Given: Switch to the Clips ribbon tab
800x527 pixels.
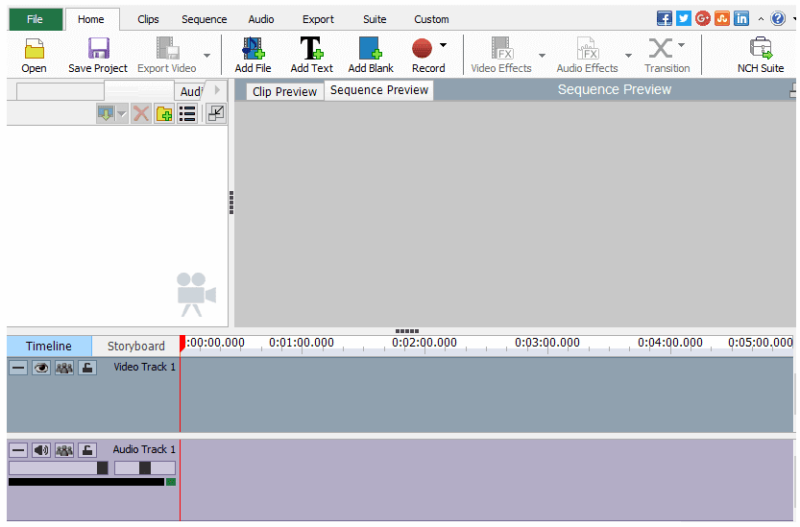Looking at the screenshot, I should click(148, 19).
